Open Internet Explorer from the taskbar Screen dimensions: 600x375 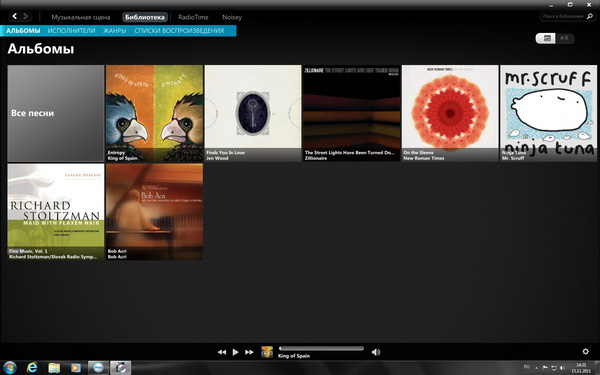pos(32,368)
